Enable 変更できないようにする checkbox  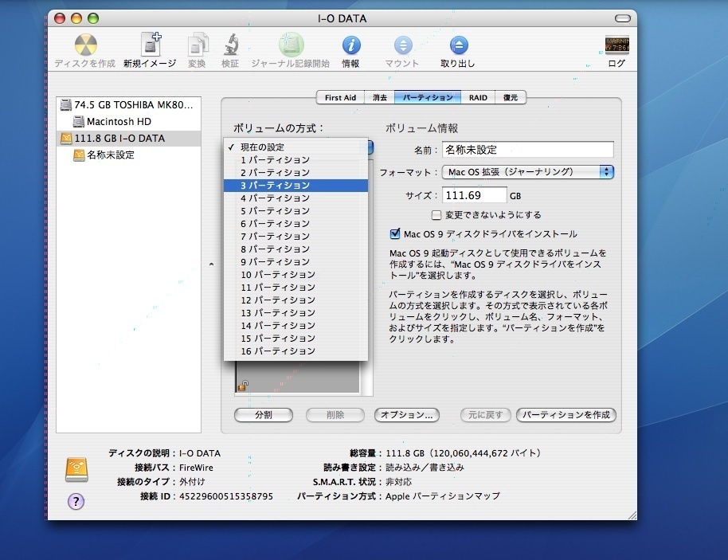click(436, 215)
